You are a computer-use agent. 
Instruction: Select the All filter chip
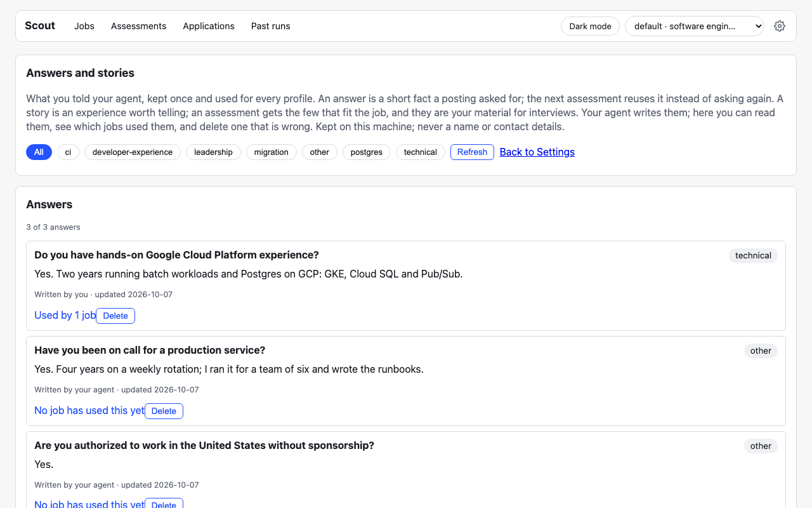click(39, 152)
